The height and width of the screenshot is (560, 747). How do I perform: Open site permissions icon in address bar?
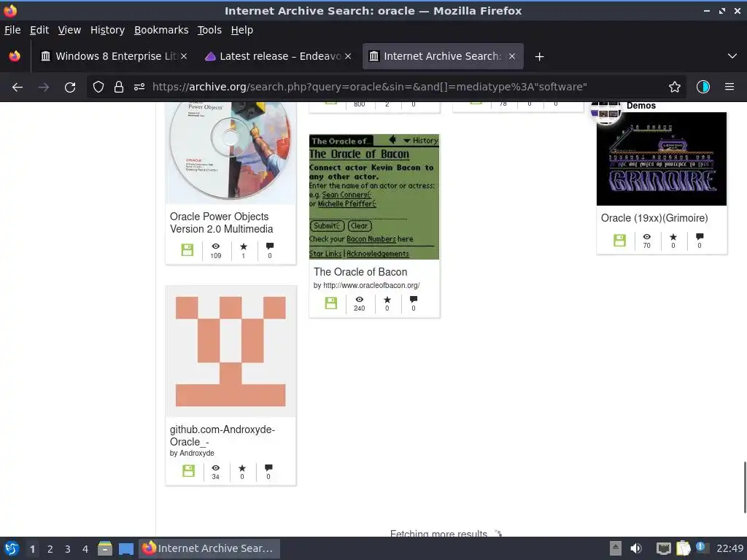coord(139,87)
